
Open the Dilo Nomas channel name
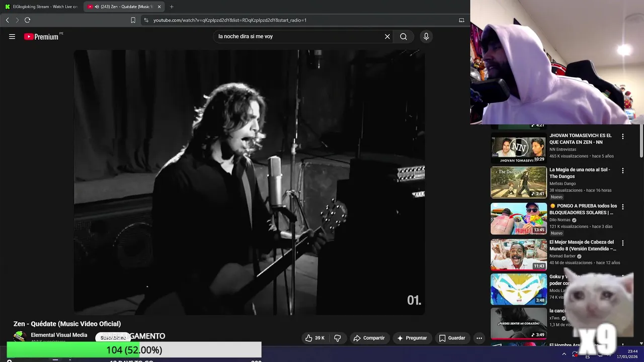(x=560, y=220)
